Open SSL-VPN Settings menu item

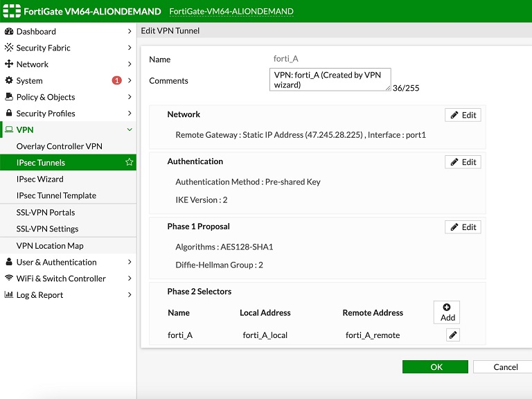pos(47,229)
